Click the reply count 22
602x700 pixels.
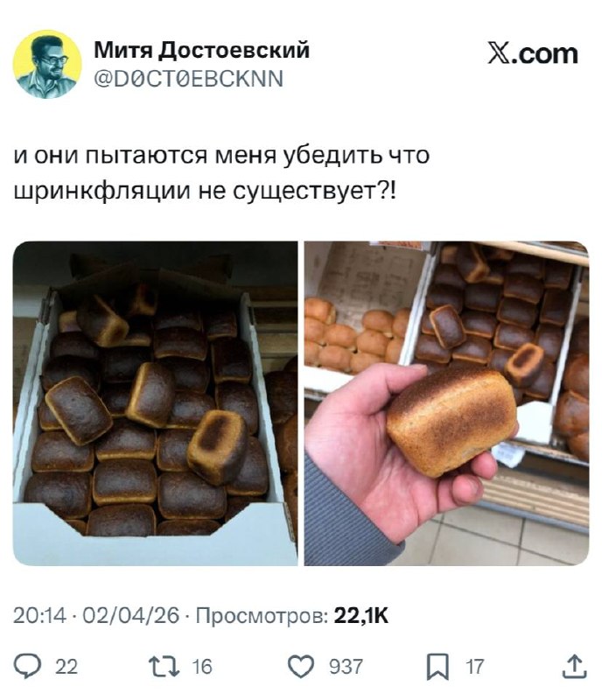66,667
